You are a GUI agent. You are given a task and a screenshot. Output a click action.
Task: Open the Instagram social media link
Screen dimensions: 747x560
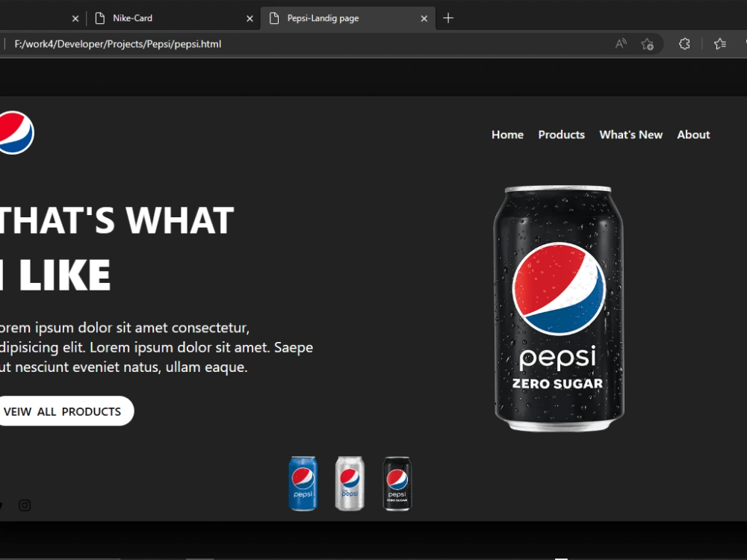25,505
